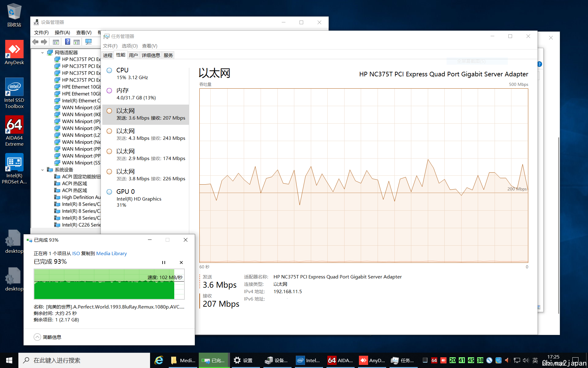Open 选项(O) menu in Task Manager
The width and height of the screenshot is (588, 368).
tap(130, 46)
